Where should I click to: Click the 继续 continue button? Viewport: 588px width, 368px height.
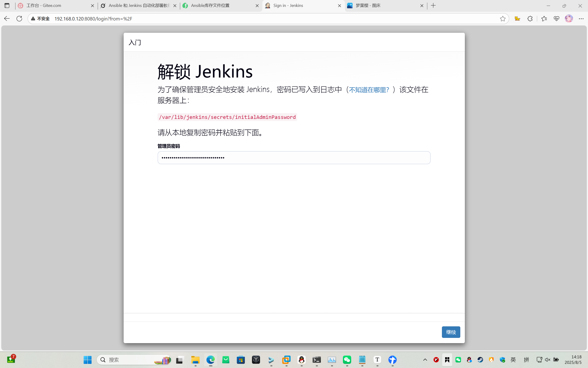451,332
